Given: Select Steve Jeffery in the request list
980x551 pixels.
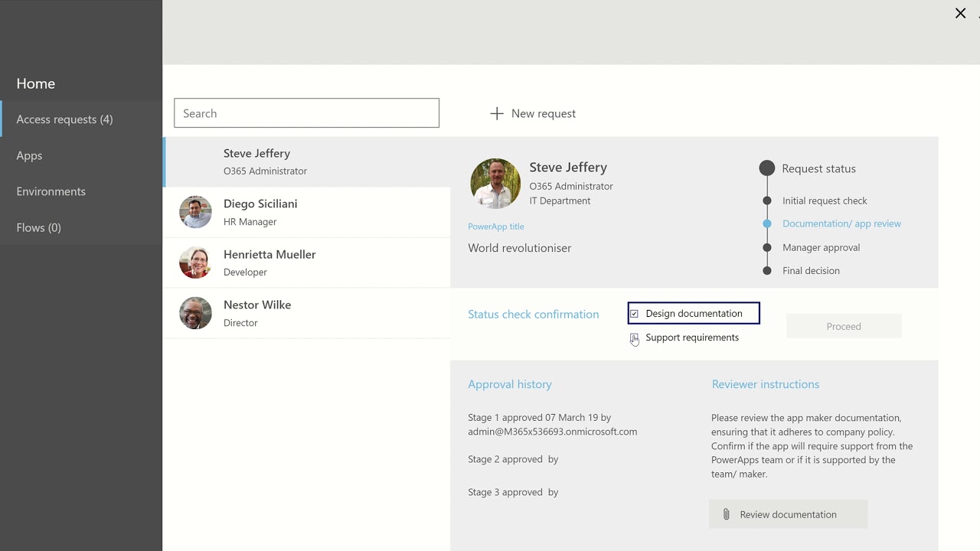Looking at the screenshot, I should tap(306, 161).
